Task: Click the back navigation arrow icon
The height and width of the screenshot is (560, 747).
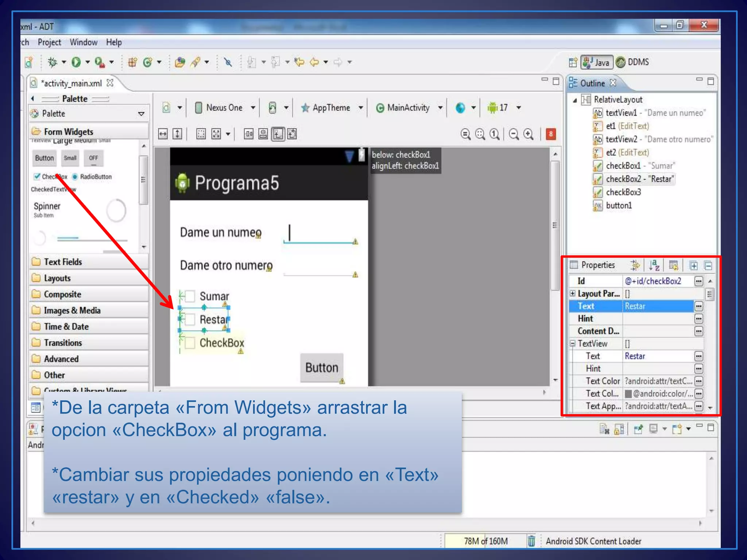Action: [x=314, y=62]
